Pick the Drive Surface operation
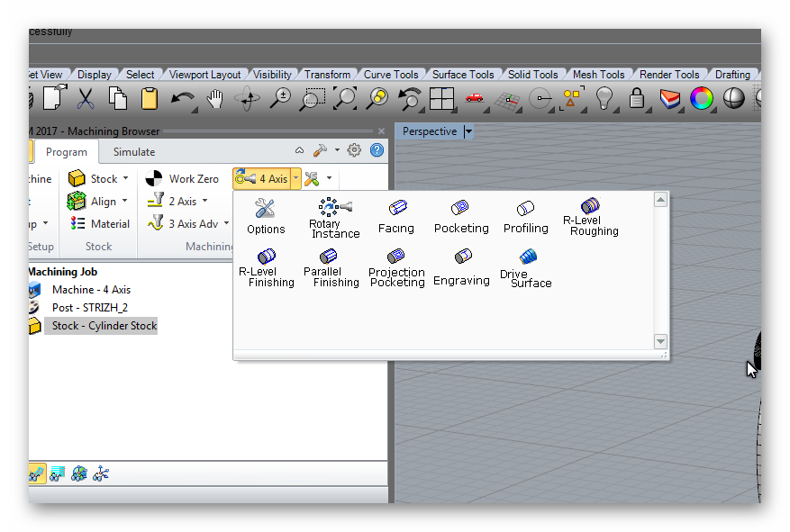The height and width of the screenshot is (532, 790). pos(527,268)
